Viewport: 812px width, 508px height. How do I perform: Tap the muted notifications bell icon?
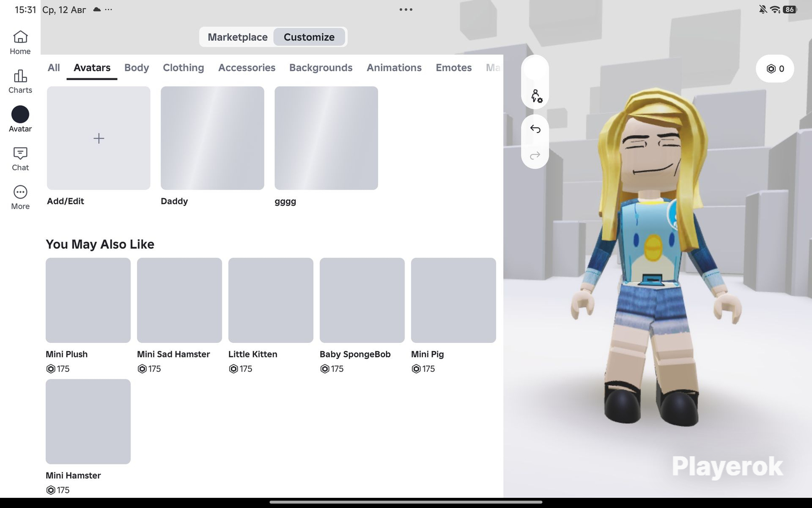coord(763,10)
